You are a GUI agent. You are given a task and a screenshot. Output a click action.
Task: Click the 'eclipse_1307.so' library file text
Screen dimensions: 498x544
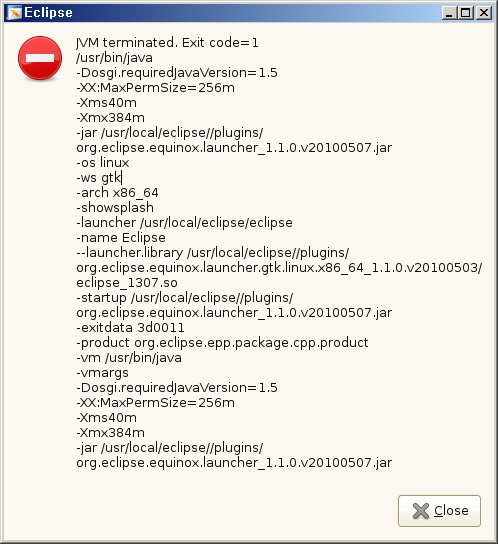coord(127,283)
